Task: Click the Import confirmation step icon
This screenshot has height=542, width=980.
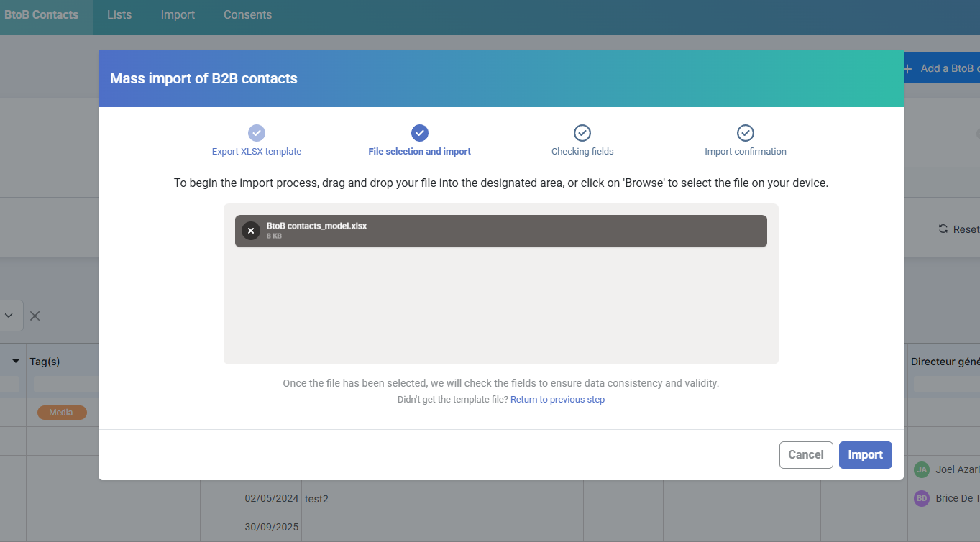Action: 746,133
